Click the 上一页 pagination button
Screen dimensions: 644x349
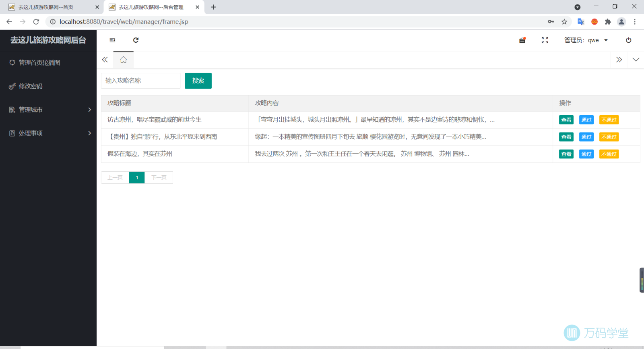click(x=115, y=177)
